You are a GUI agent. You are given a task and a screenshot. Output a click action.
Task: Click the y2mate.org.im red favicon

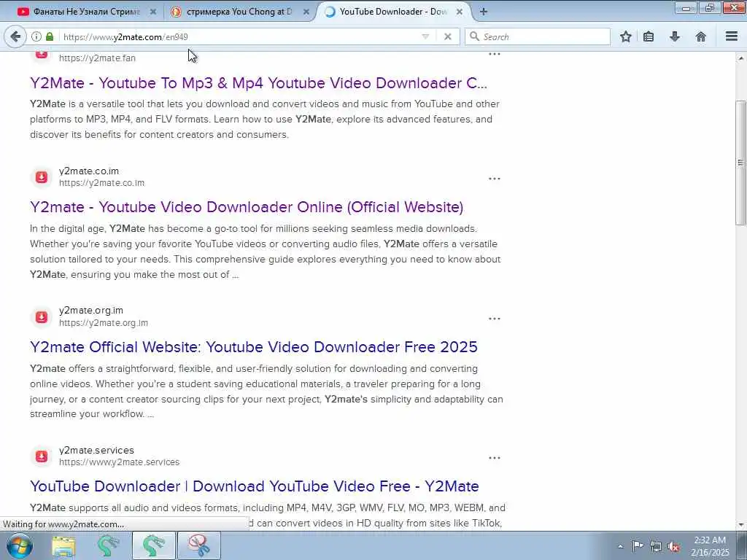click(x=42, y=316)
